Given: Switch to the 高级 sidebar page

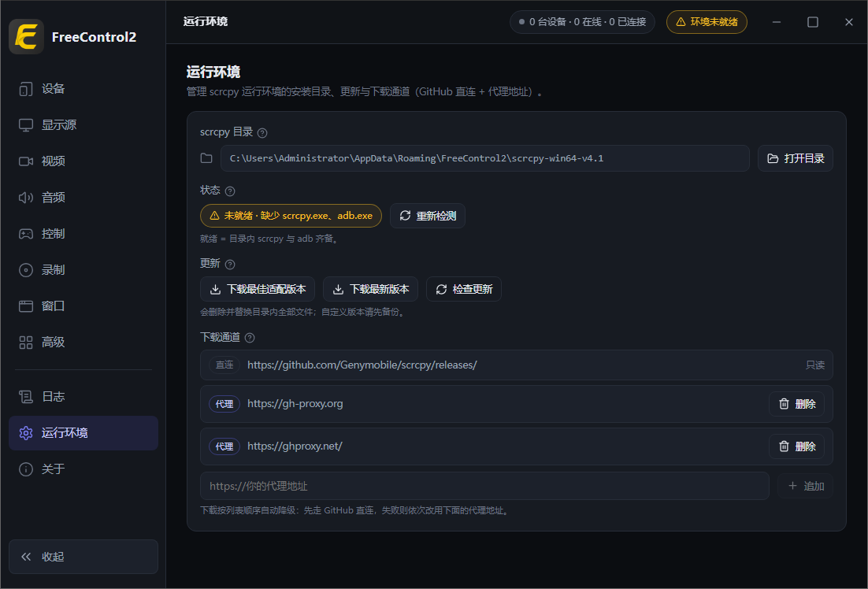Looking at the screenshot, I should coord(83,342).
